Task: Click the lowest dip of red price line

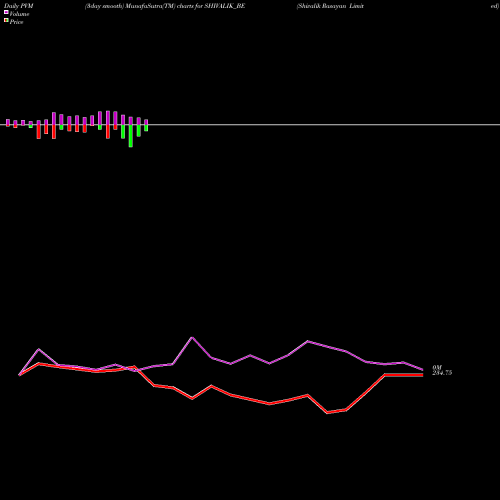Action: pos(327,413)
